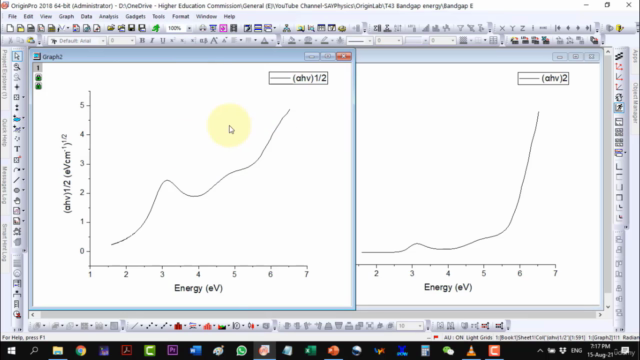Click the fill color bucket swatch
Screen dimensions: 640x360
pyautogui.click(x=292, y=41)
